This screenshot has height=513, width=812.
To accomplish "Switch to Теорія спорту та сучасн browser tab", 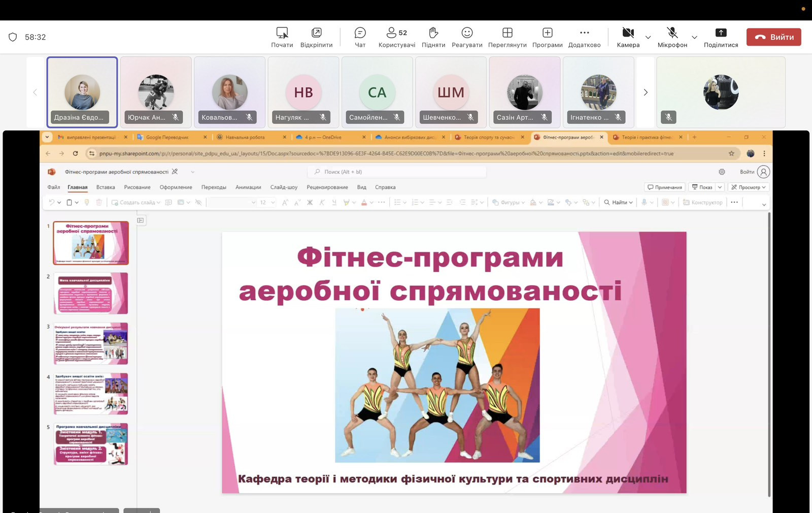I will pyautogui.click(x=489, y=137).
